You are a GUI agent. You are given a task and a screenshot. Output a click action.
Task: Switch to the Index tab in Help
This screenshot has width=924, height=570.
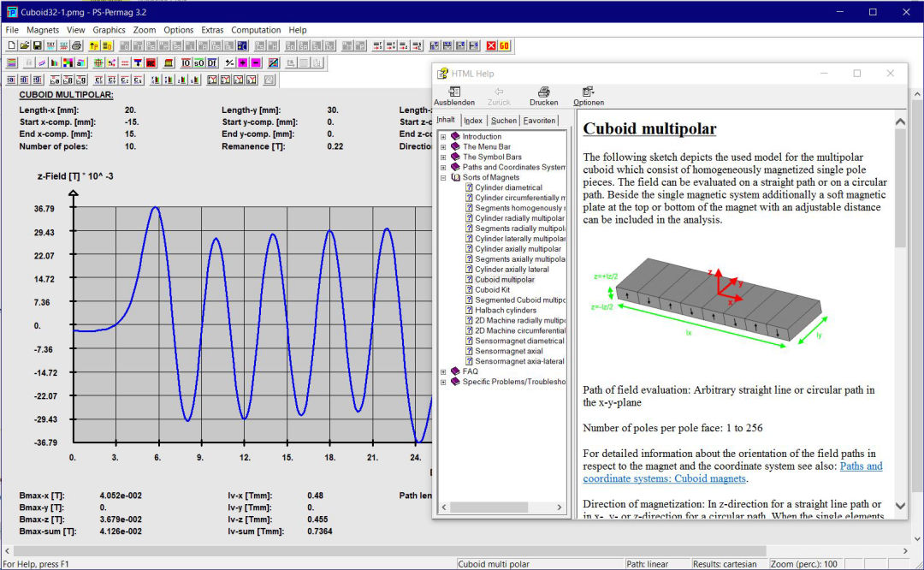click(473, 121)
